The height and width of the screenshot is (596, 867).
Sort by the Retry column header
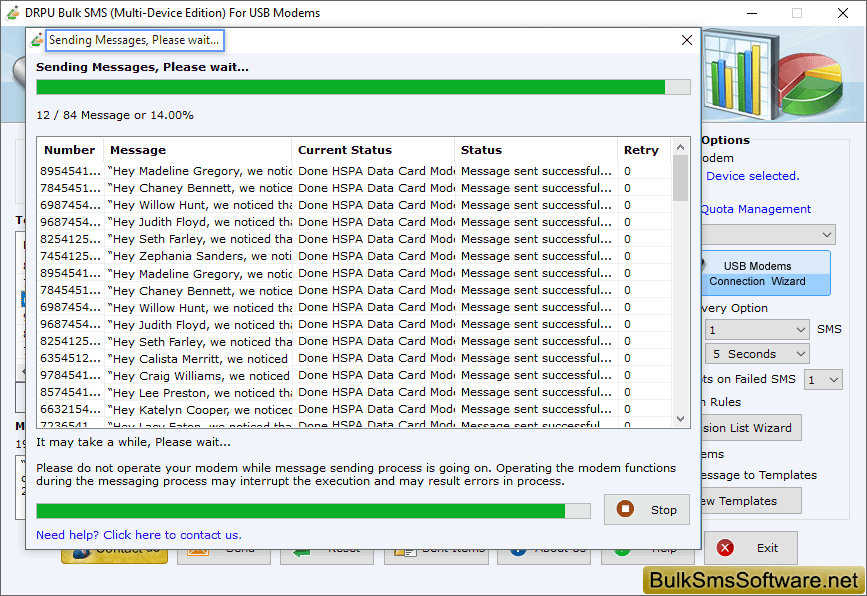coord(644,150)
